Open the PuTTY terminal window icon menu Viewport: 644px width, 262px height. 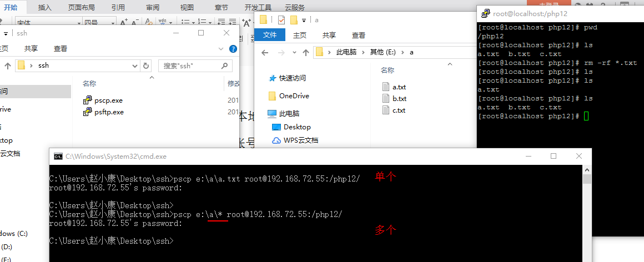click(x=485, y=13)
